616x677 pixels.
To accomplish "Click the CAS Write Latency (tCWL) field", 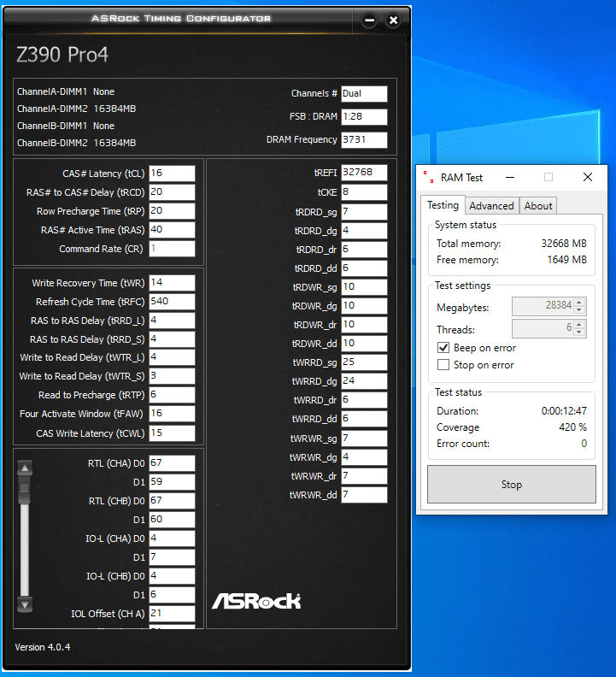I will [x=172, y=433].
